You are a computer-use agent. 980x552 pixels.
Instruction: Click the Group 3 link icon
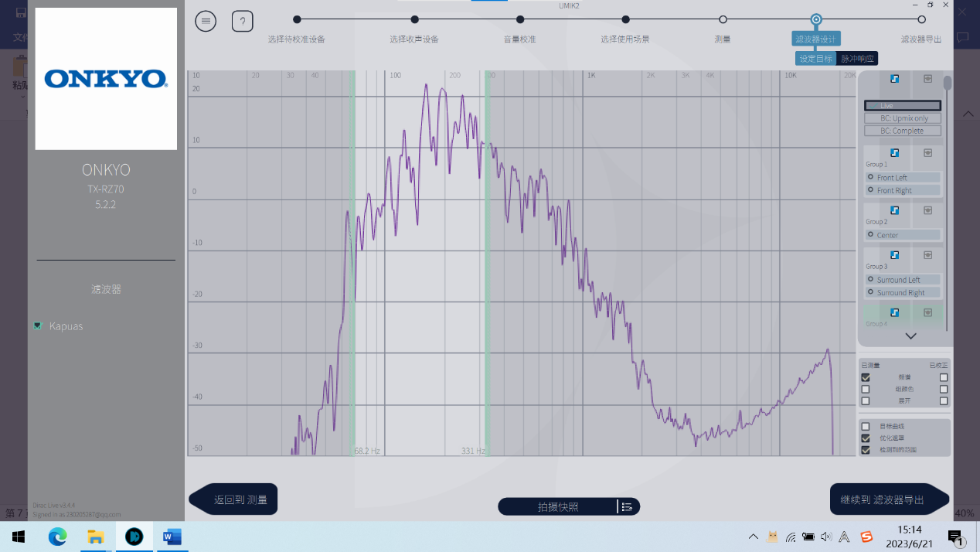click(x=894, y=254)
